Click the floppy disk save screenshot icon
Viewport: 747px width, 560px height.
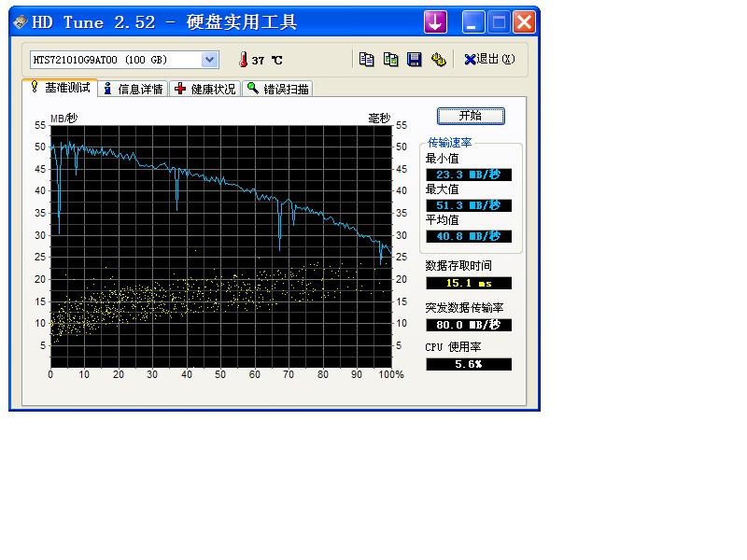click(x=415, y=60)
